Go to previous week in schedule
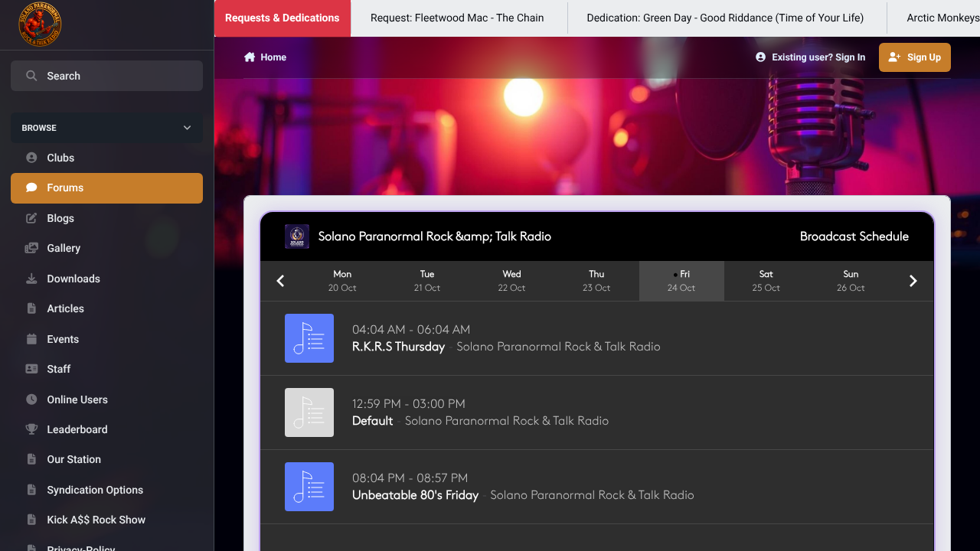 coord(280,281)
